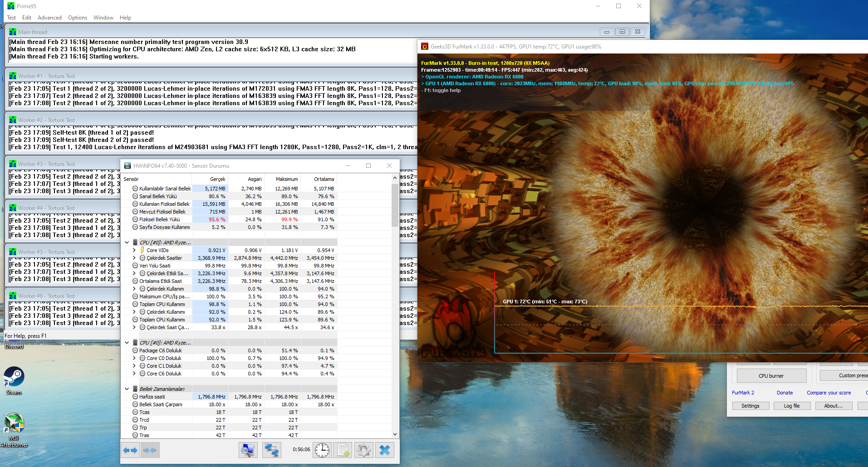
Task: Click the HWiNFO vertical scrollbar thumb
Action: pyautogui.click(x=395, y=205)
